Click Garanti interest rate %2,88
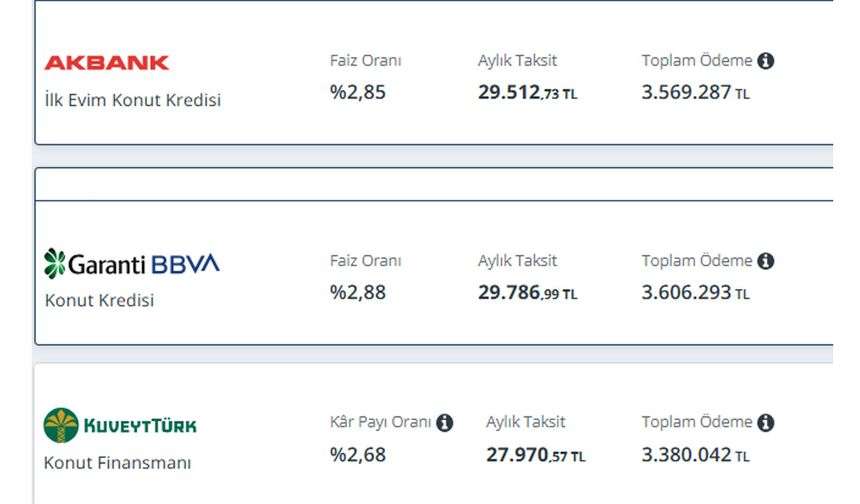This screenshot has height=504, width=860. click(x=358, y=292)
